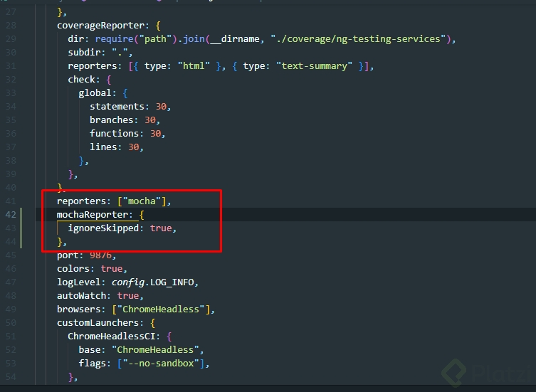Viewport: 536px width, 392px height.
Task: Click line number 50 in gutter
Action: (x=11, y=323)
